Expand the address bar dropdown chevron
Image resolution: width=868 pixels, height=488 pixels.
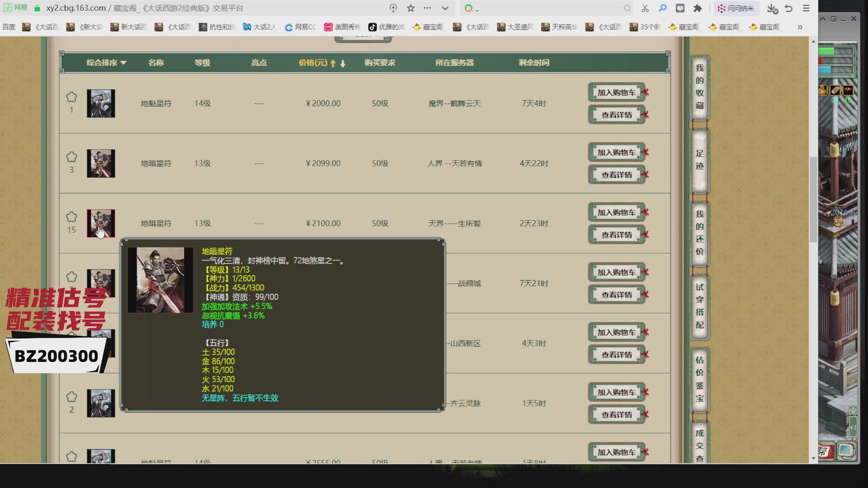(445, 8)
